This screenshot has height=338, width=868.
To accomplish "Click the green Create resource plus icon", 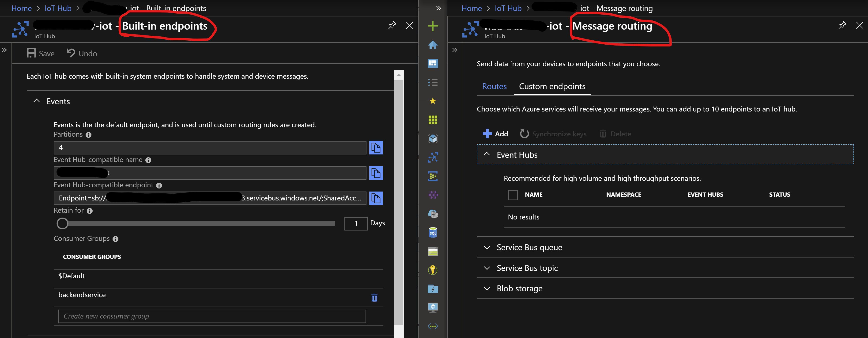I will 433,26.
